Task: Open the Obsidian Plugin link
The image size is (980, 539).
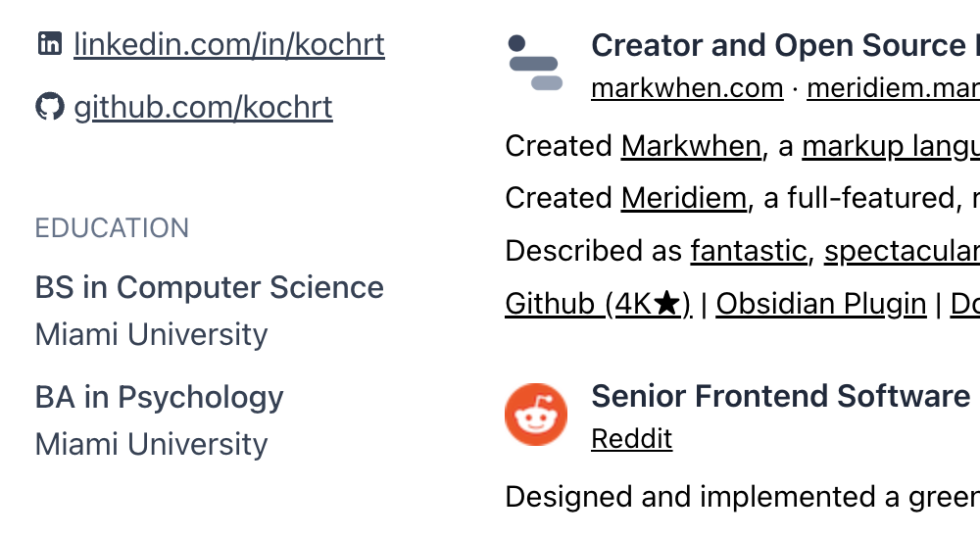Action: click(821, 304)
